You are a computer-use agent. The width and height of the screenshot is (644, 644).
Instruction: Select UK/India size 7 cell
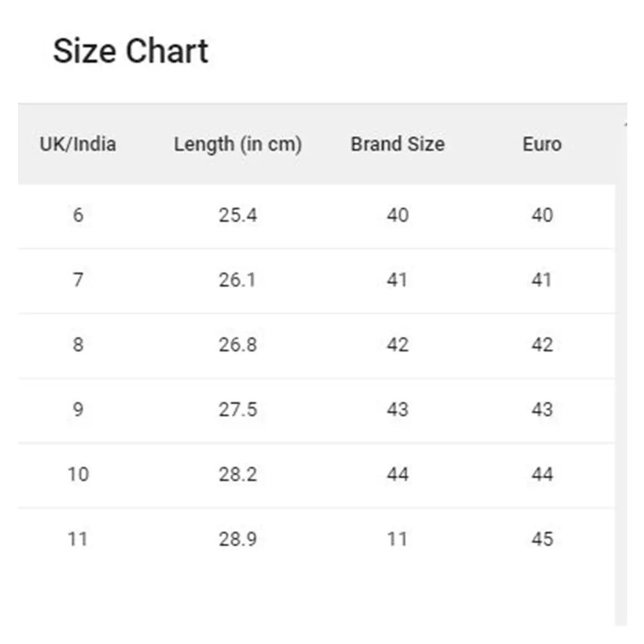click(78, 280)
